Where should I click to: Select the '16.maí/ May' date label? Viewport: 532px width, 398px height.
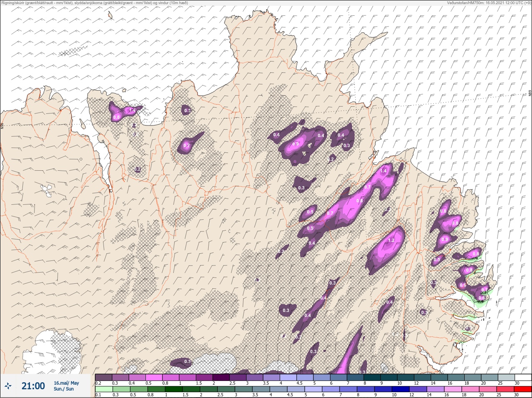tap(66, 383)
